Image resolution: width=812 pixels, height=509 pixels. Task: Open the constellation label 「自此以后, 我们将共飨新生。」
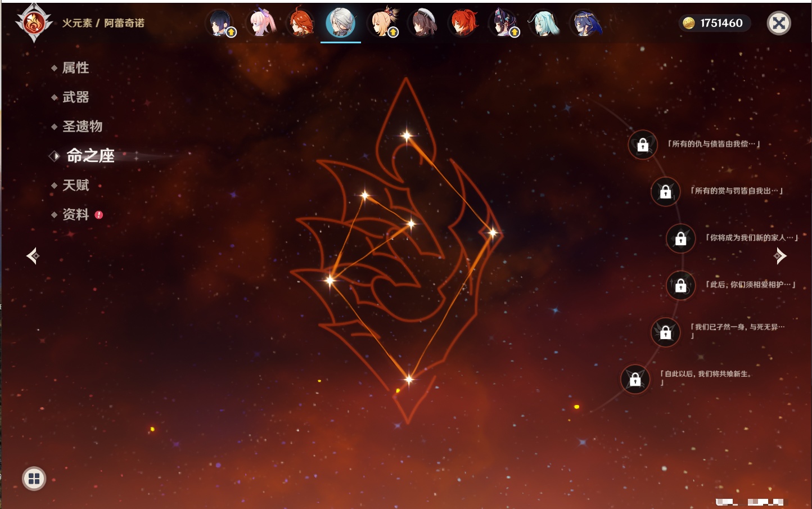pos(706,377)
